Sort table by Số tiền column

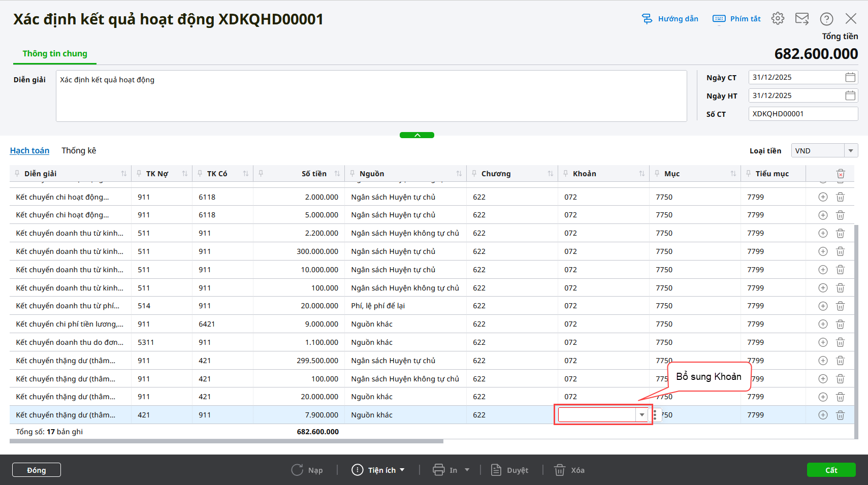[x=337, y=174]
